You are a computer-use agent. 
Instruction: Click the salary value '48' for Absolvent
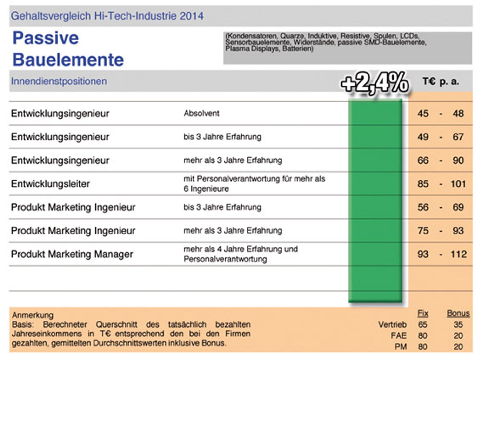pyautogui.click(x=458, y=114)
